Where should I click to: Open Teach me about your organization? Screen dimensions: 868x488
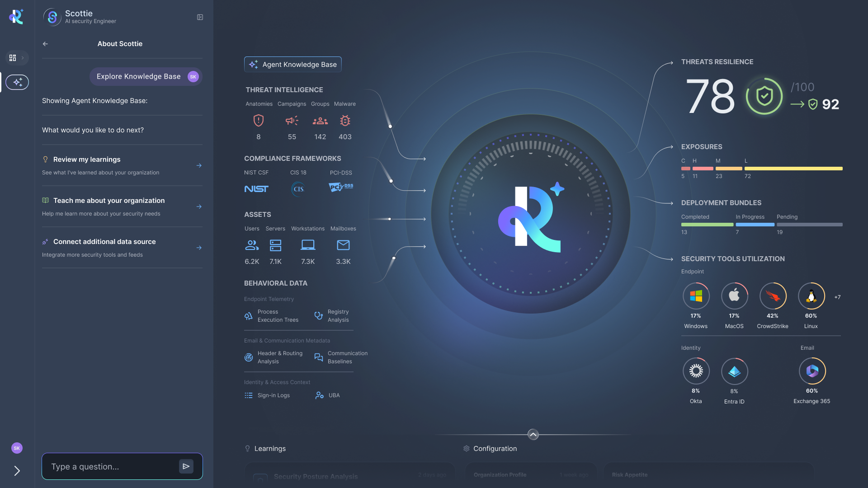[122, 206]
